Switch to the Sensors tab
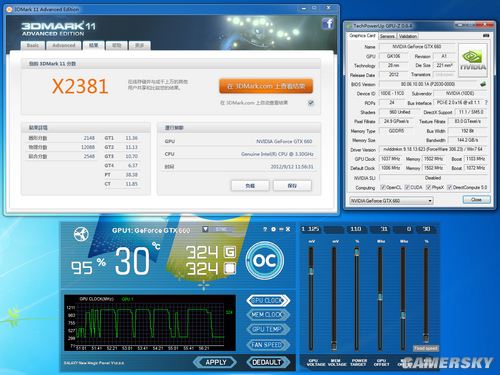500x375 pixels. pyautogui.click(x=387, y=36)
